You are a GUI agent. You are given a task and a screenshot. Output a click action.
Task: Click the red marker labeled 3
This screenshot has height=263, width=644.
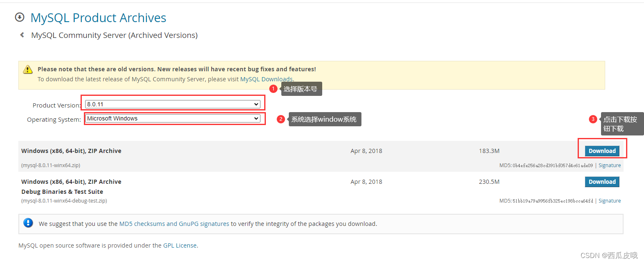click(x=593, y=119)
